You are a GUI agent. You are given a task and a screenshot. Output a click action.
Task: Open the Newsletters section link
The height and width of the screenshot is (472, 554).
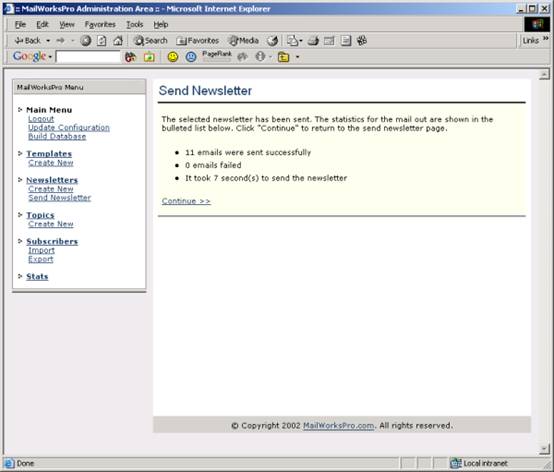point(52,180)
